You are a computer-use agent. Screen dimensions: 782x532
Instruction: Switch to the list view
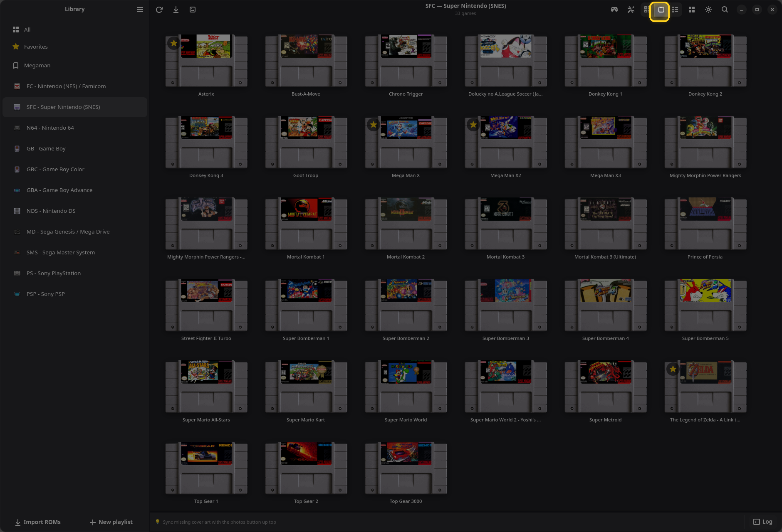[676, 10]
